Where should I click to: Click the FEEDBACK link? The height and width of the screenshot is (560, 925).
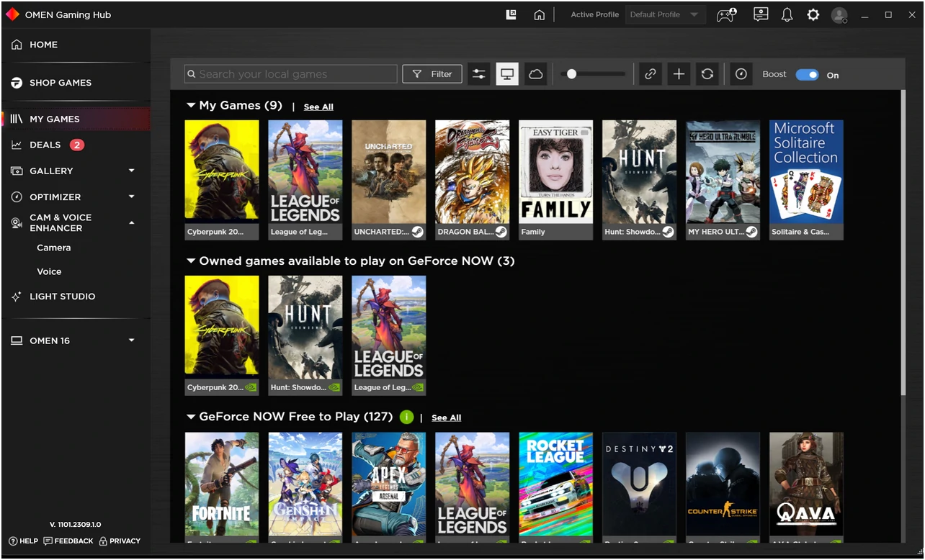68,541
